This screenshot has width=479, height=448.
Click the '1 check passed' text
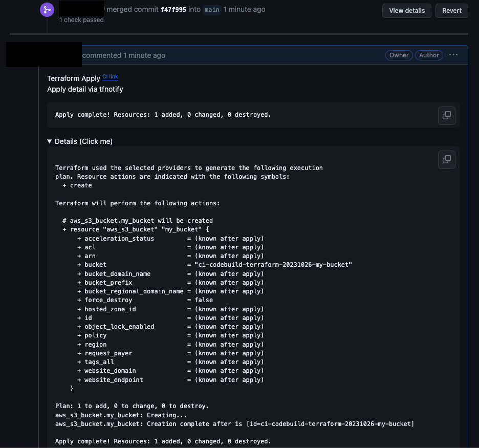81,20
